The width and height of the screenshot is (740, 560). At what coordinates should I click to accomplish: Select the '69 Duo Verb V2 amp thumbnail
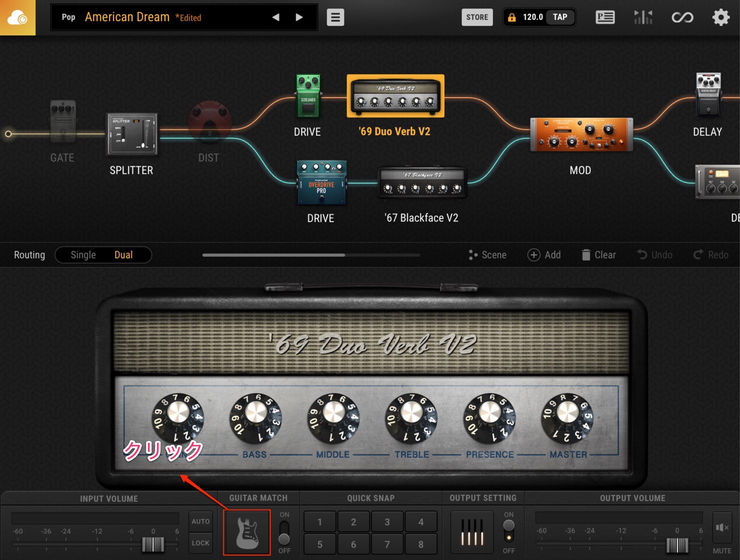point(395,95)
